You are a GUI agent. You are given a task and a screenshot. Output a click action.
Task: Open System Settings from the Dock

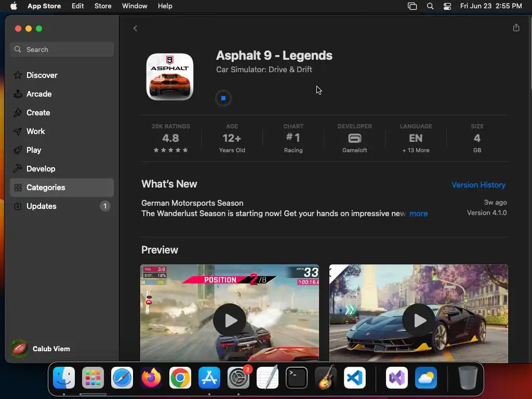[x=238, y=378]
